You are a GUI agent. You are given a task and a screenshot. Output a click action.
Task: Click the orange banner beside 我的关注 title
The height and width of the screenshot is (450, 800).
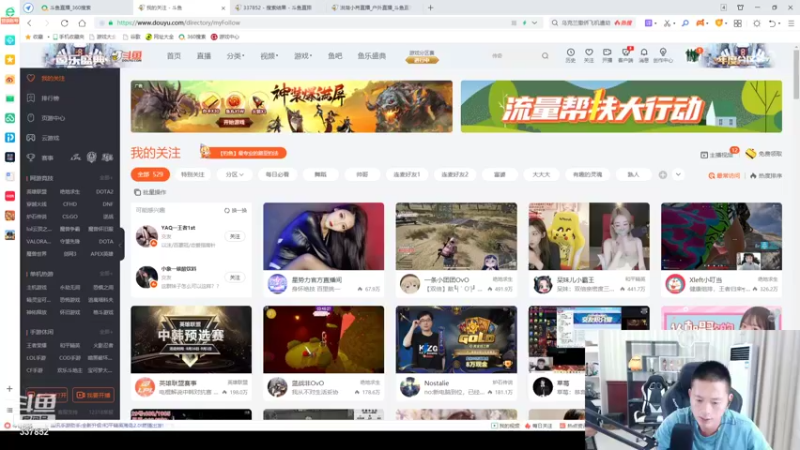point(244,153)
